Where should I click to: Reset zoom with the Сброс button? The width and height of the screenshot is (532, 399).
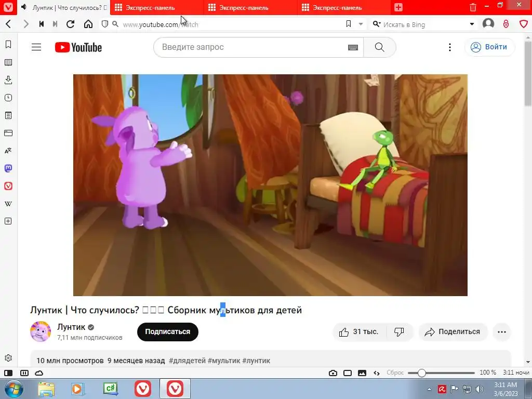click(395, 373)
